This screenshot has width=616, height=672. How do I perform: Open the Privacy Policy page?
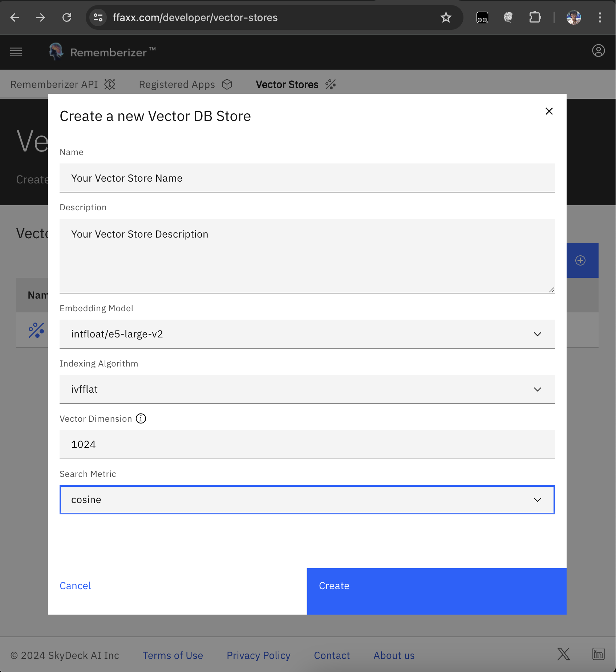point(258,655)
